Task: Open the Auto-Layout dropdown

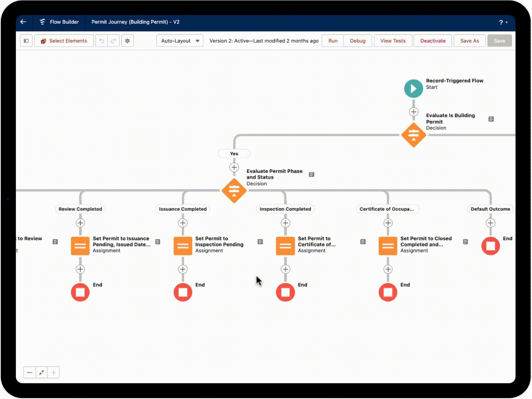Action: click(180, 41)
